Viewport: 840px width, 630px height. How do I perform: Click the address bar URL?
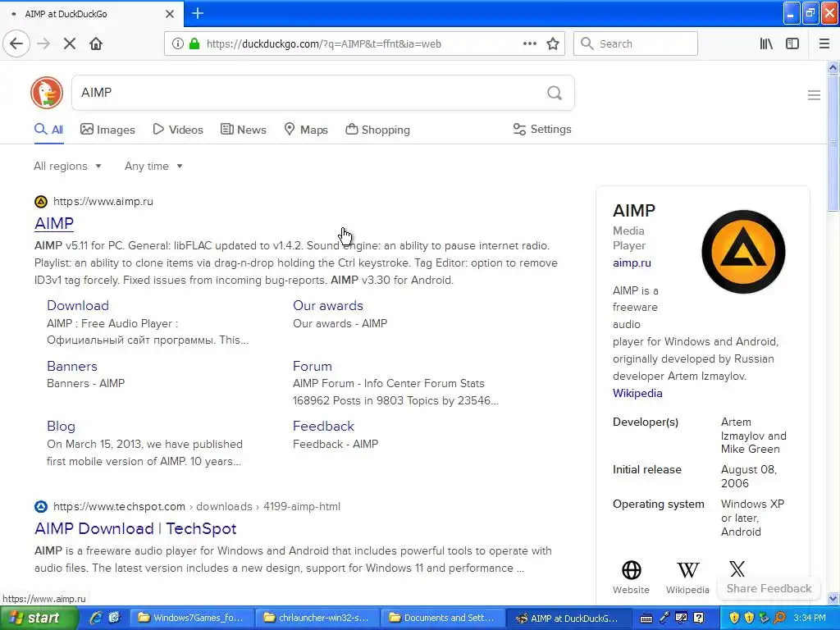323,44
